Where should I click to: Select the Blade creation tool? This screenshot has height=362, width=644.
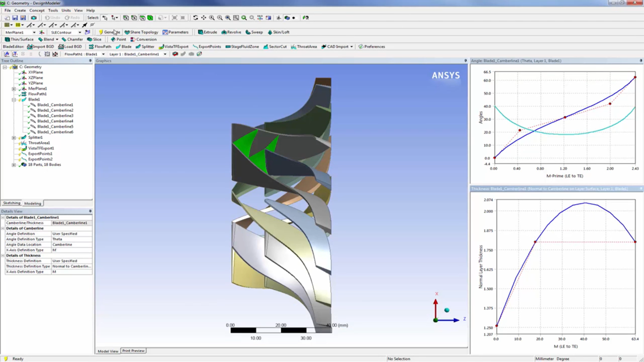pyautogui.click(x=123, y=47)
